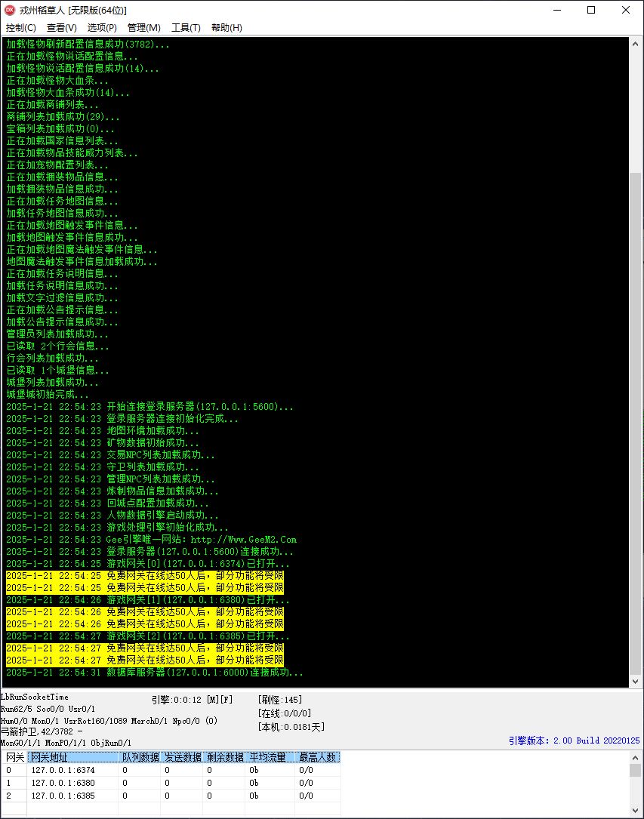Select gateway row 127.0.0.1:6374
The height and width of the screenshot is (819, 644).
[x=171, y=770]
